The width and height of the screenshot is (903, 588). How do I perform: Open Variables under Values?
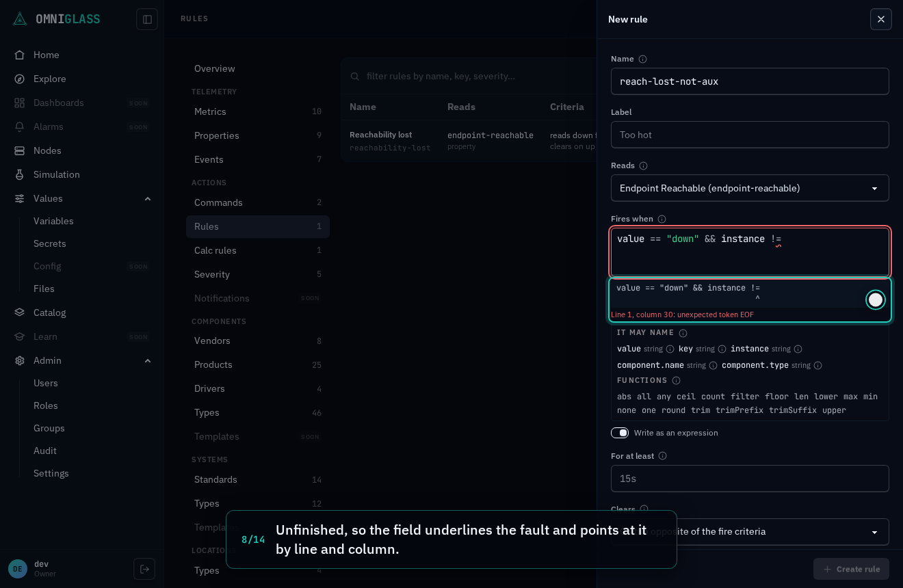[x=53, y=221]
